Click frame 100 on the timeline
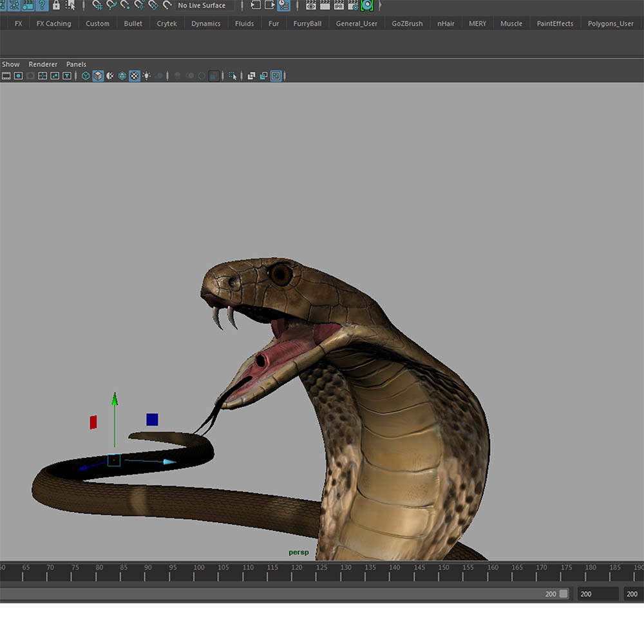The image size is (644, 644). [x=199, y=567]
